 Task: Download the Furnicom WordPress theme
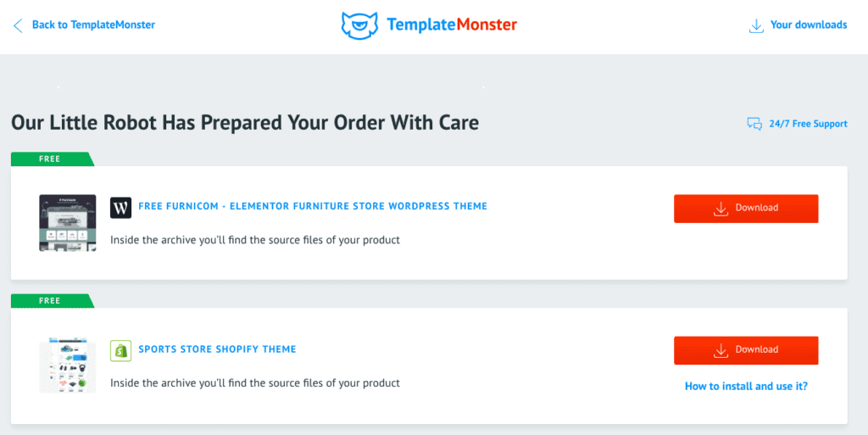click(746, 209)
